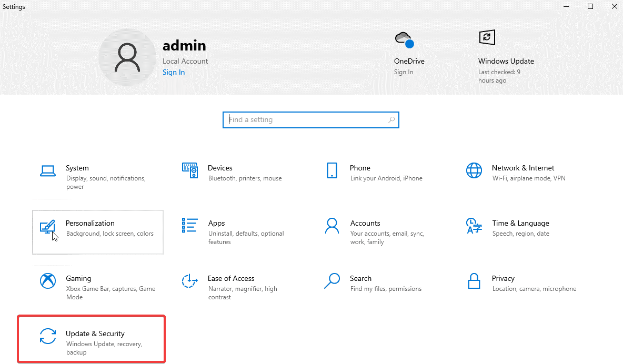Screen dimensions: 623x364
Task: Click Sign In text under OneDrive
Action: [404, 72]
